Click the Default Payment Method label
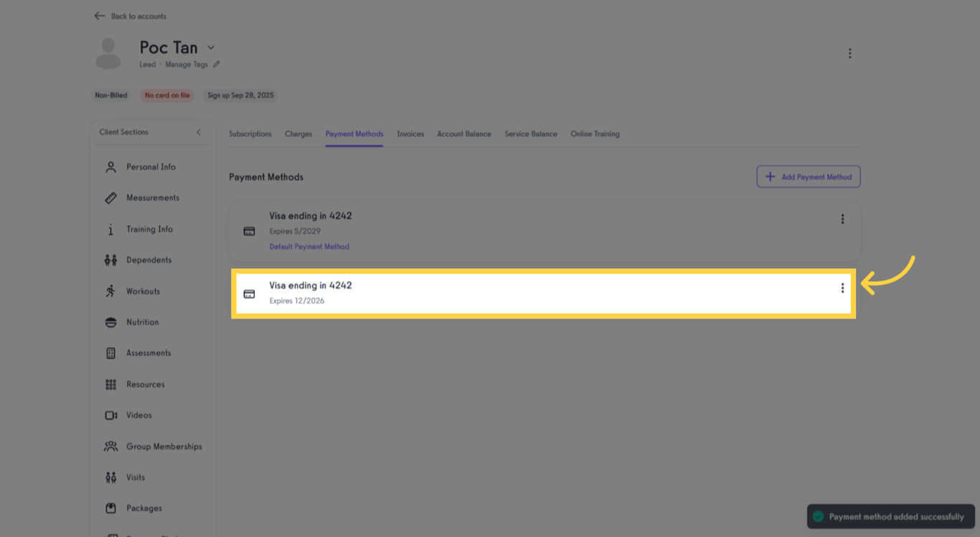Image resolution: width=980 pixels, height=537 pixels. pyautogui.click(x=309, y=247)
